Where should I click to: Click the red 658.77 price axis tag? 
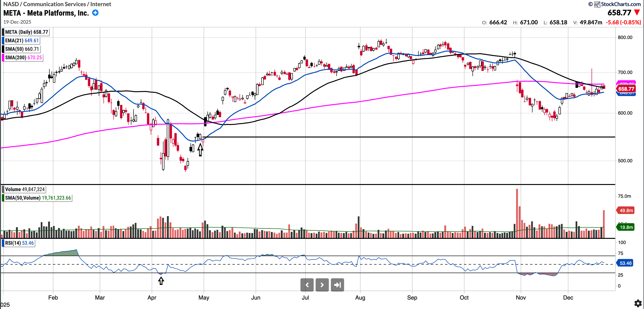point(626,89)
